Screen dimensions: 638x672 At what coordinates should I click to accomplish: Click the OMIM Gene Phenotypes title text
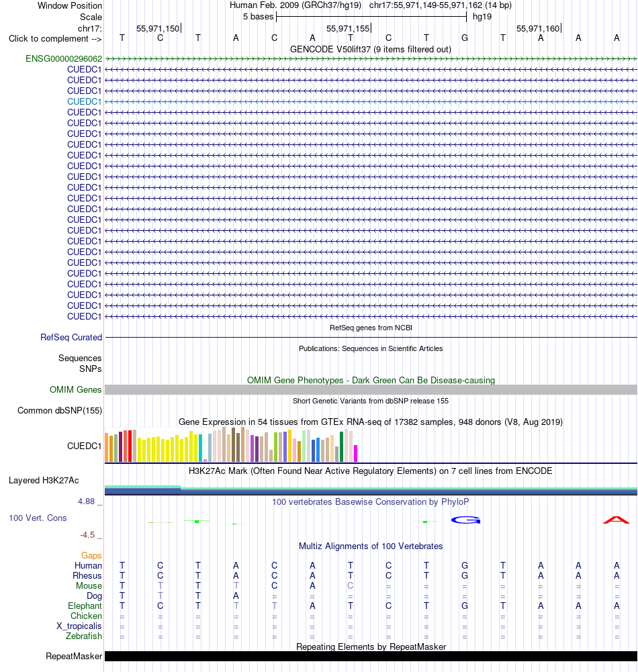click(371, 380)
